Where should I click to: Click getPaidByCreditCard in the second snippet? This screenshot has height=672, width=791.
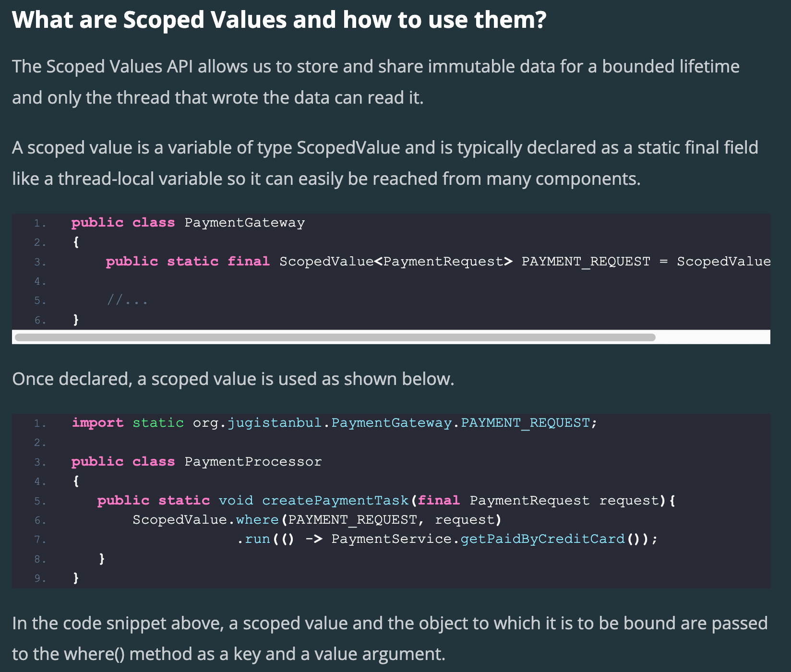click(542, 539)
